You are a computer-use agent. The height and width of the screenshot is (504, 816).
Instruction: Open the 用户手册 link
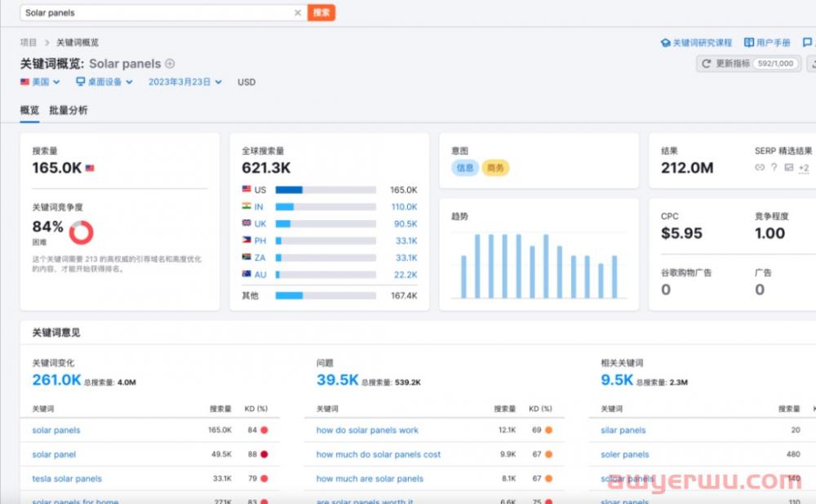click(x=767, y=42)
